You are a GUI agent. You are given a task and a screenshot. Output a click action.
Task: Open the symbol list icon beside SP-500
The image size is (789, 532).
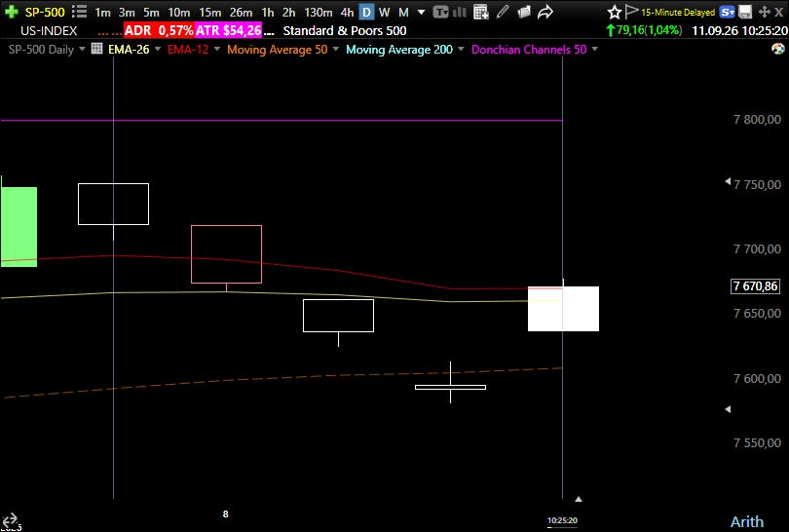(x=79, y=12)
